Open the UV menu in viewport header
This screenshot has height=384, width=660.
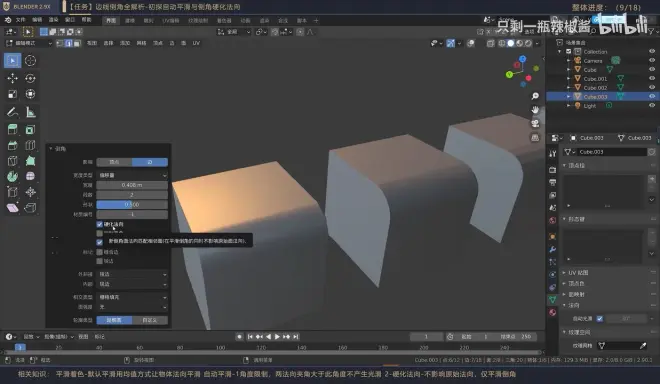196,43
